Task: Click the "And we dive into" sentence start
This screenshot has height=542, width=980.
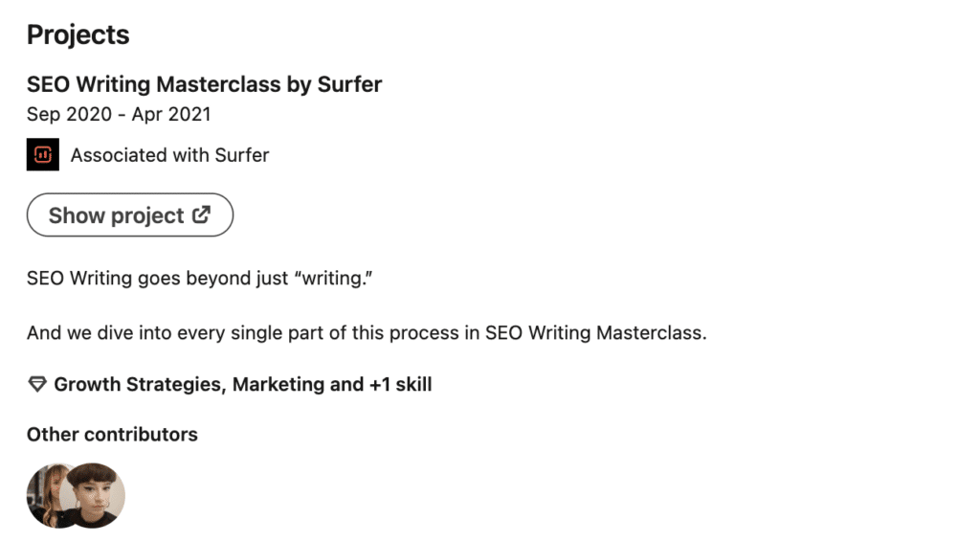Action: [91, 334]
